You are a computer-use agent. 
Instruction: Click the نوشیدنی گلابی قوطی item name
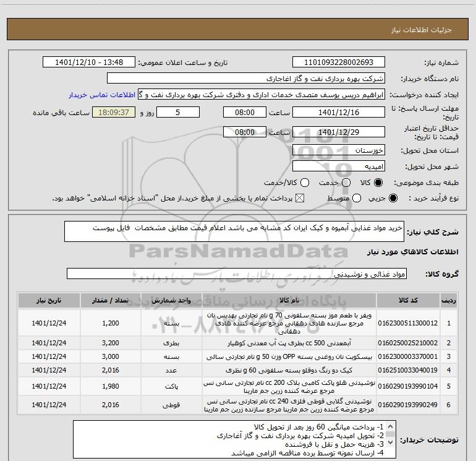click(x=289, y=405)
